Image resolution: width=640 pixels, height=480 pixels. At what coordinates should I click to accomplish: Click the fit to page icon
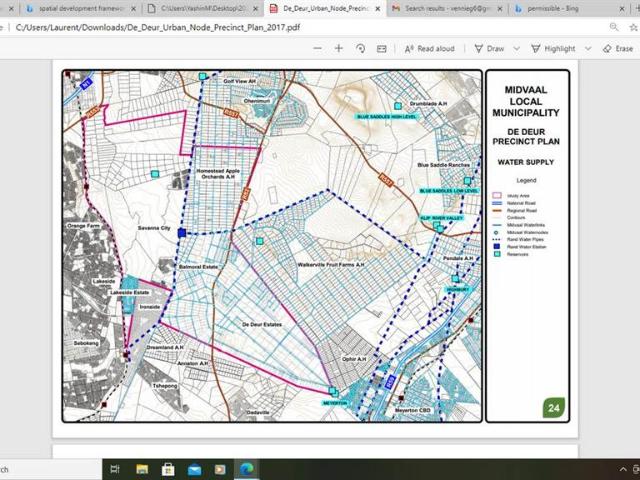point(382,48)
